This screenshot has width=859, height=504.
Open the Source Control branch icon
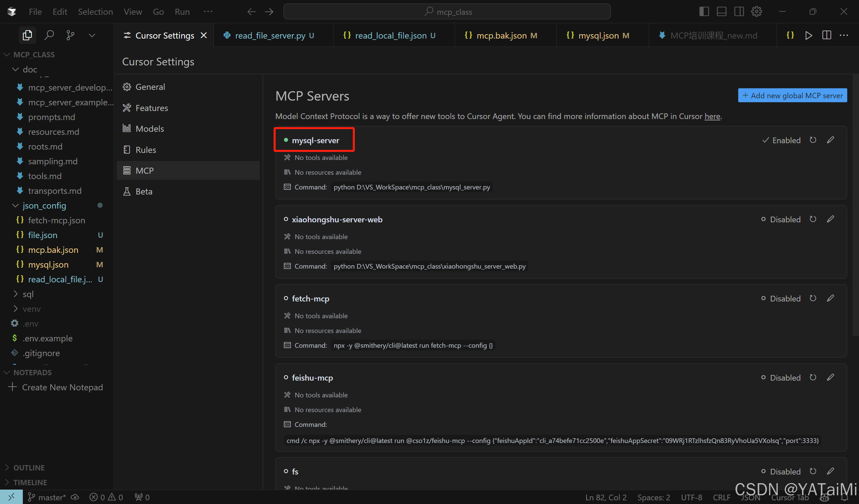point(70,35)
